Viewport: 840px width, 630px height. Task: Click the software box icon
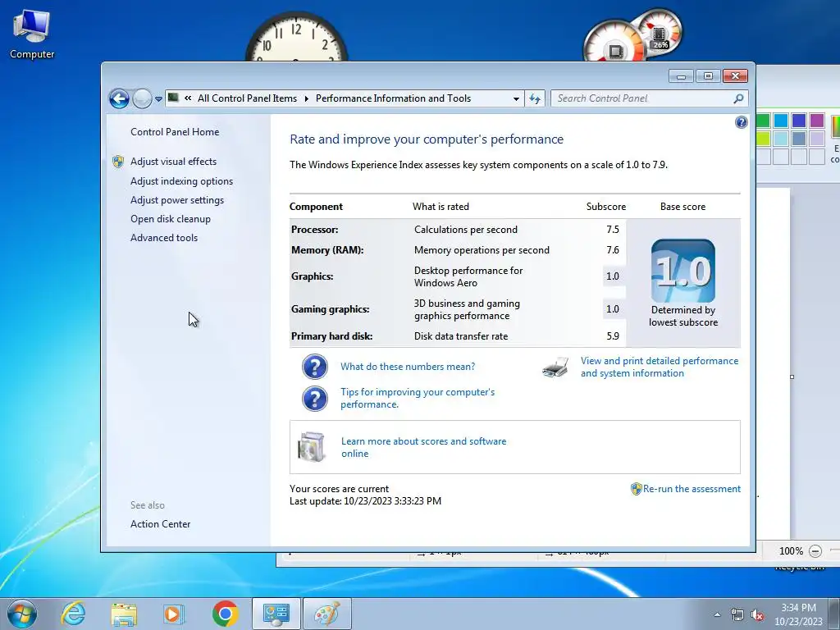tap(312, 447)
